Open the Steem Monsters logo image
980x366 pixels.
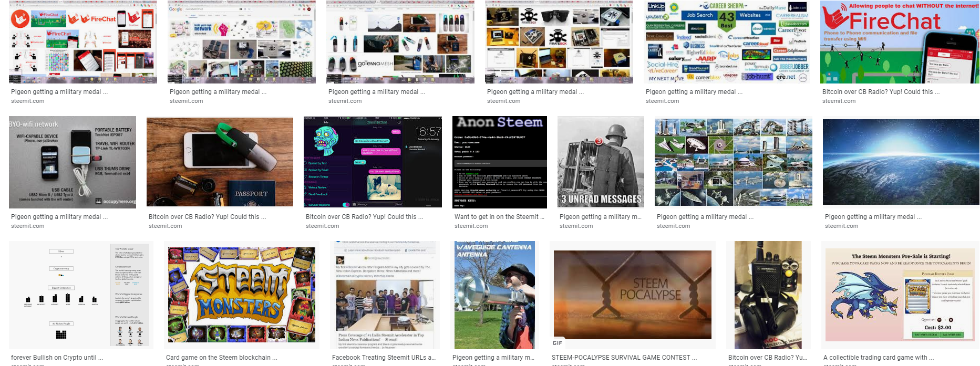(242, 295)
